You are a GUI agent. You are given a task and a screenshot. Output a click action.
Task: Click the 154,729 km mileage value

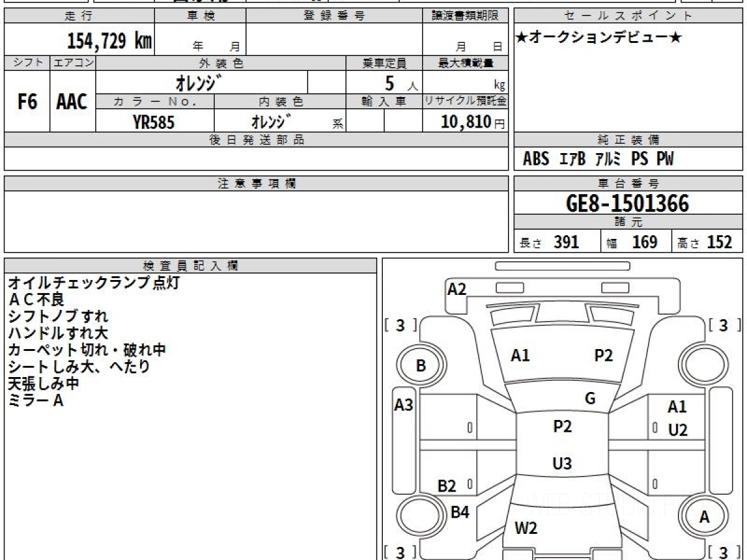tap(109, 41)
